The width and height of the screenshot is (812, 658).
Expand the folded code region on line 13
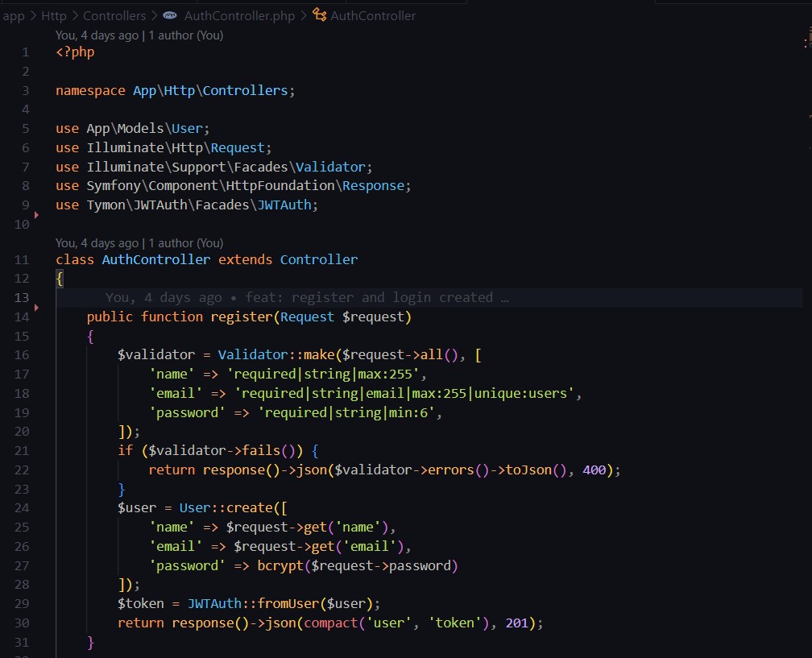[x=505, y=297]
